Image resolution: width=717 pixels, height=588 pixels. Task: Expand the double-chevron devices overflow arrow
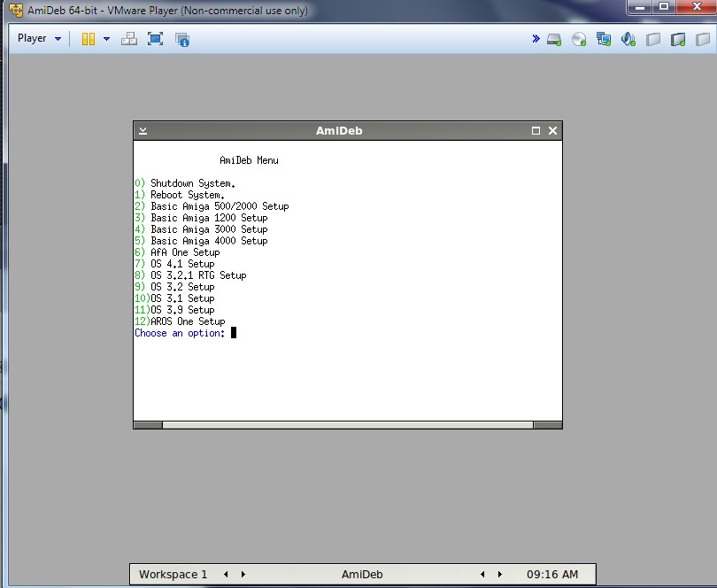[536, 39]
